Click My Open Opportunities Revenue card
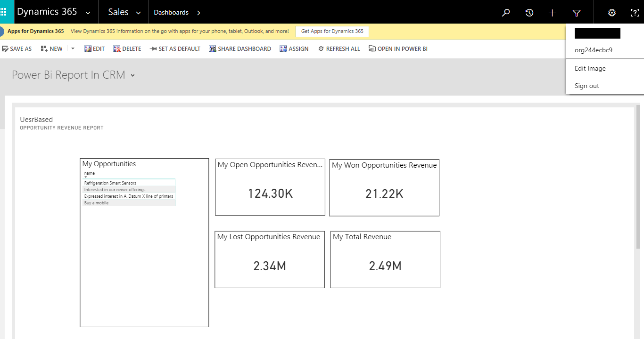This screenshot has width=644, height=339. pos(270,187)
